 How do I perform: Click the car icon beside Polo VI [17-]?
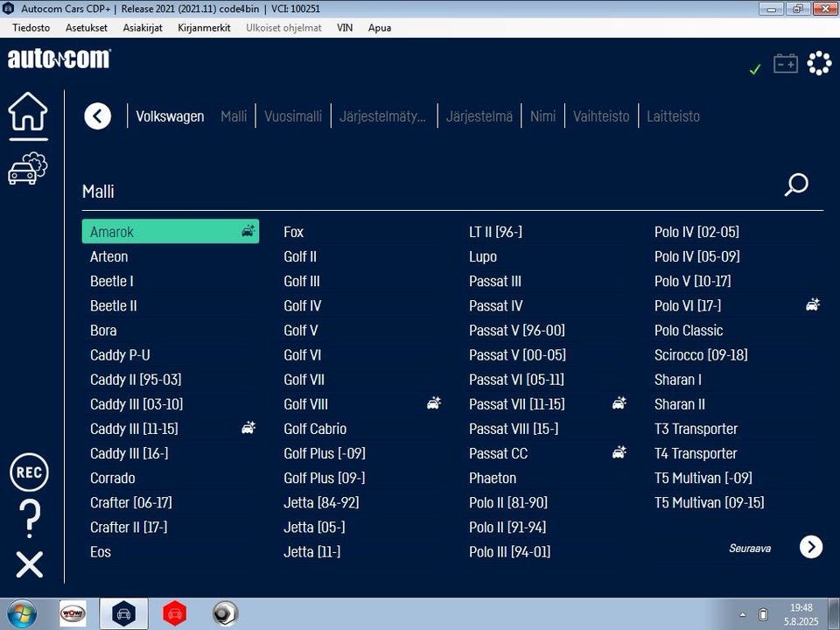(x=813, y=304)
